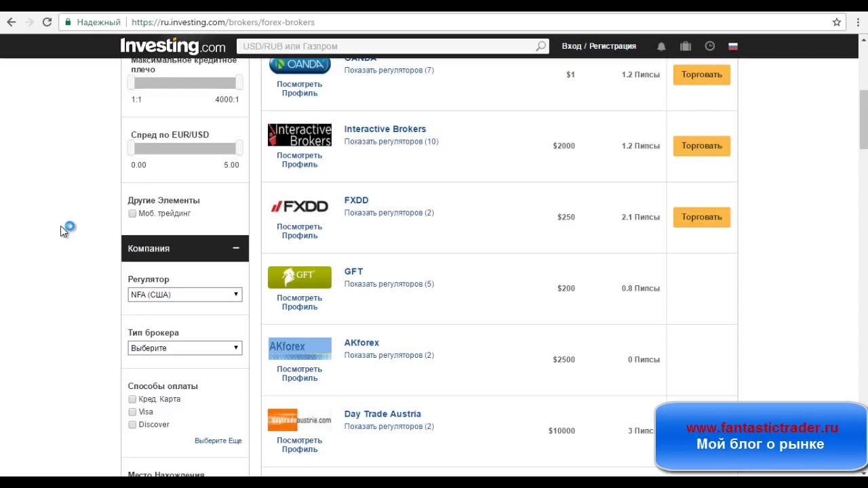Open the Регулятор dropdown NFA (США)
Image resolution: width=868 pixels, height=488 pixels.
[185, 295]
